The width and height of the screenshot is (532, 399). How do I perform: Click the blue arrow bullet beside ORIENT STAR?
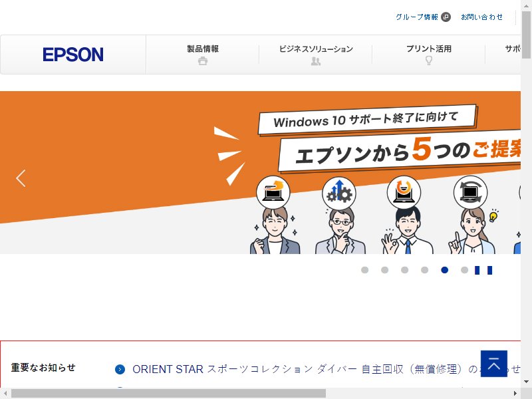[120, 370]
